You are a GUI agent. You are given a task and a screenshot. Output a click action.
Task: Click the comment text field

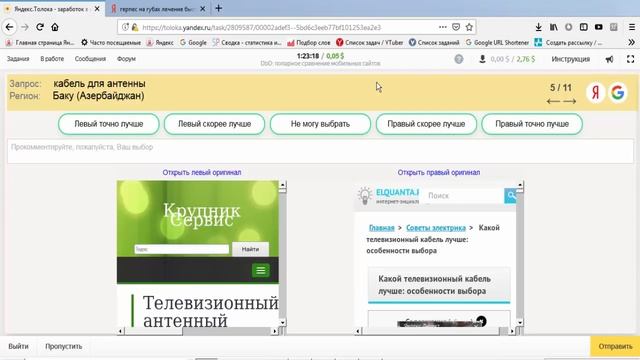coord(320,151)
